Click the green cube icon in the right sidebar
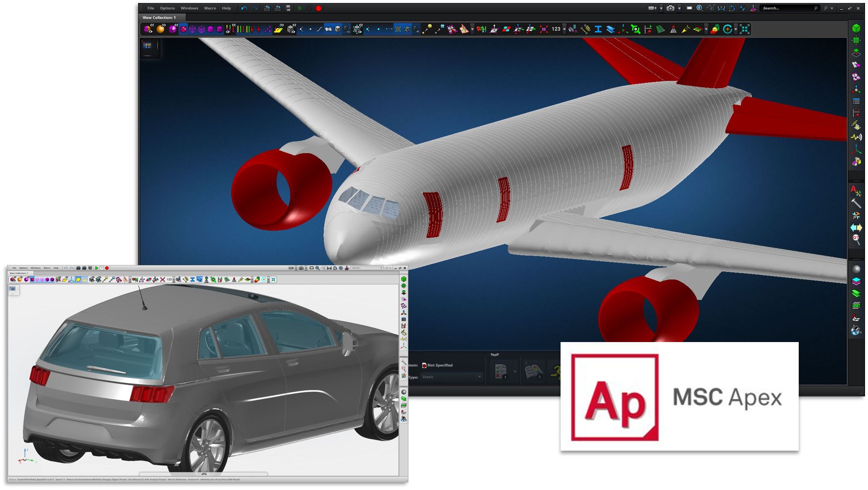Screen dimensions: 868x490 tap(856, 28)
